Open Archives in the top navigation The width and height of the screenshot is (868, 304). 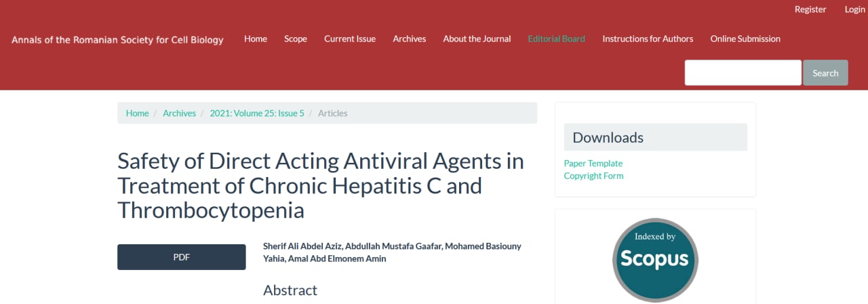(410, 39)
